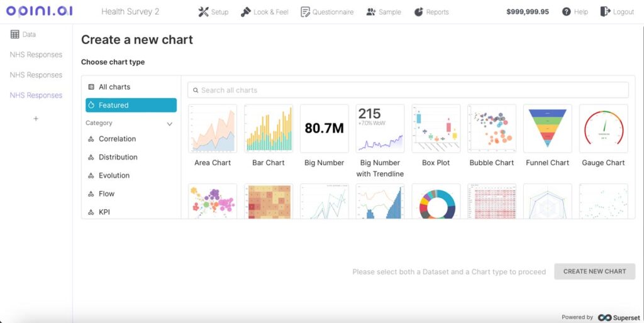Click the CREATE NEW CHART button

click(595, 271)
